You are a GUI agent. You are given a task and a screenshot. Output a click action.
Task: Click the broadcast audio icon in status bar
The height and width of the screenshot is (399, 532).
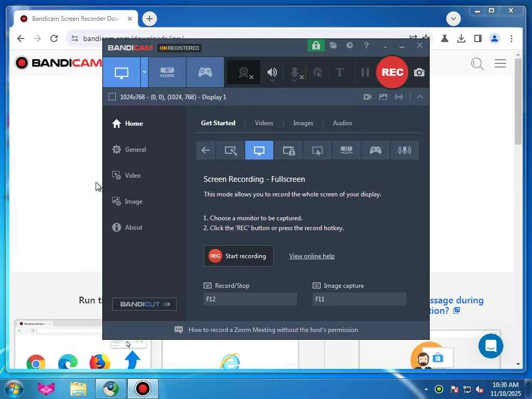point(398,97)
